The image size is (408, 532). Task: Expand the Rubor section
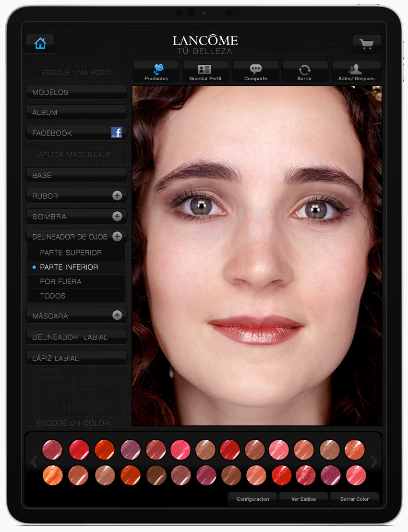pyautogui.click(x=117, y=196)
